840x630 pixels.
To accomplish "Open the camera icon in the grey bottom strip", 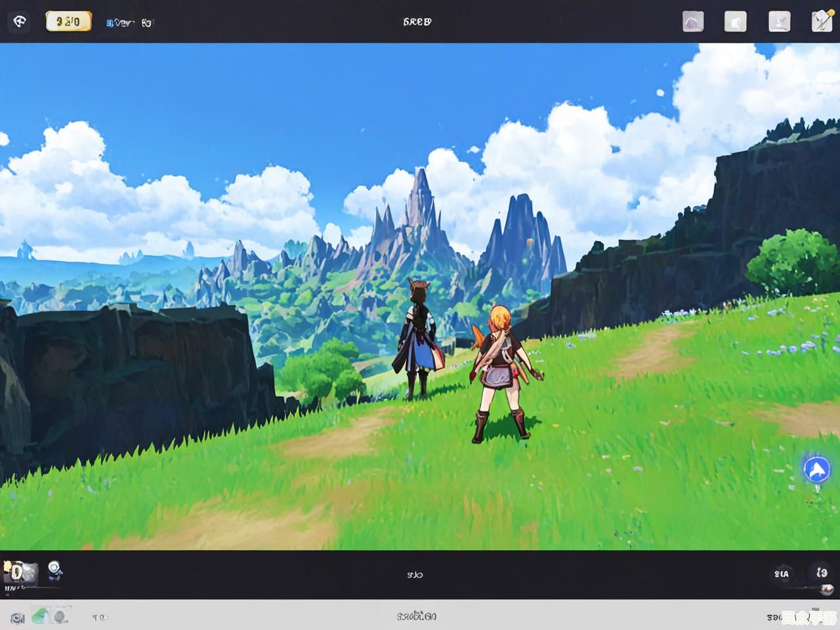I will (18, 618).
